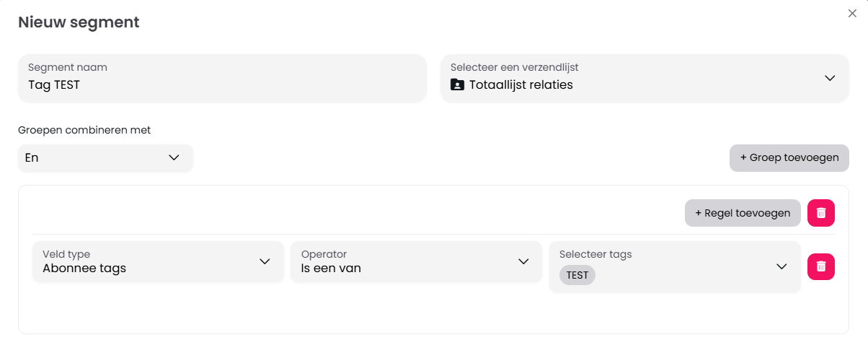Screen dimensions: 868x340
Task: Delete the whole group with top trash icon
Action: click(x=820, y=213)
